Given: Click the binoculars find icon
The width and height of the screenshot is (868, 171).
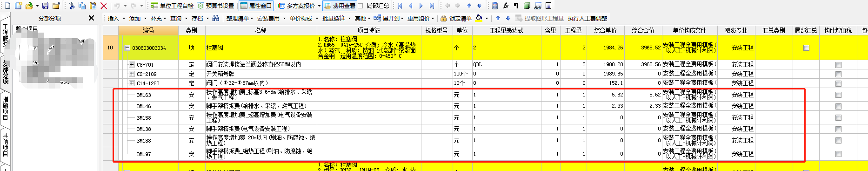Looking at the screenshot, I should 215,18.
